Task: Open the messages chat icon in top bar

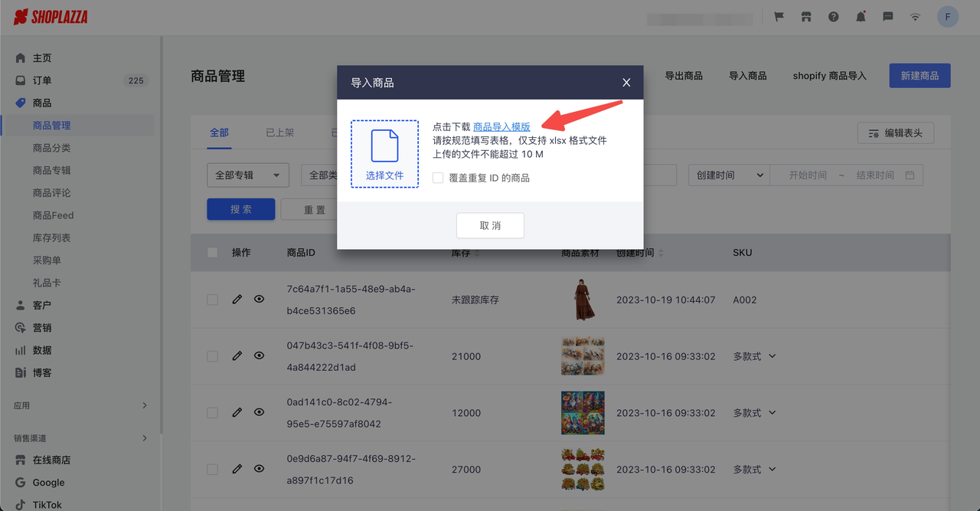Action: pos(887,16)
